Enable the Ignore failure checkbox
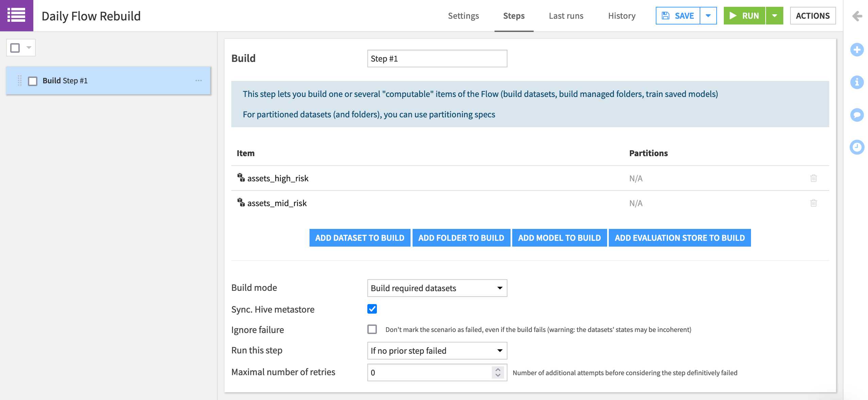 point(372,329)
